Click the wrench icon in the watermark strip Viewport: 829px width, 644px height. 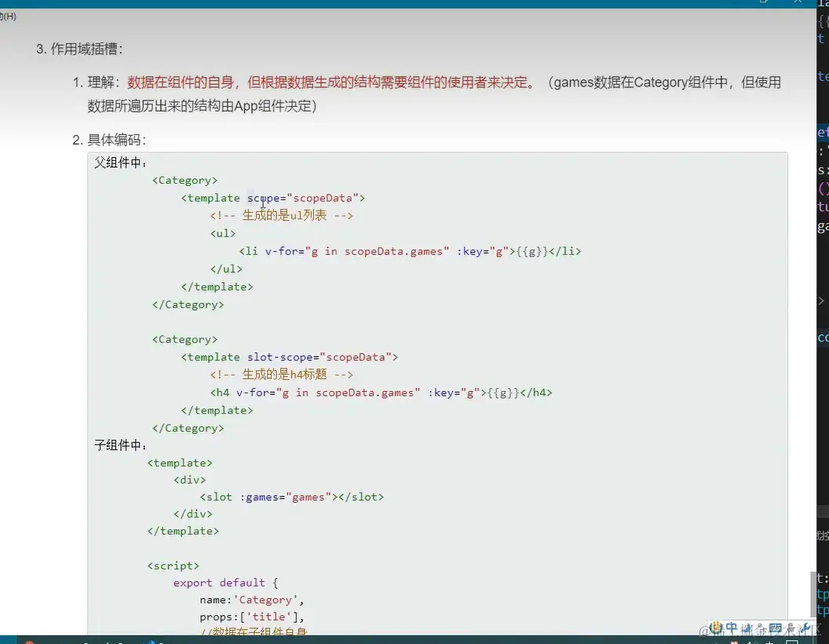pos(805,628)
